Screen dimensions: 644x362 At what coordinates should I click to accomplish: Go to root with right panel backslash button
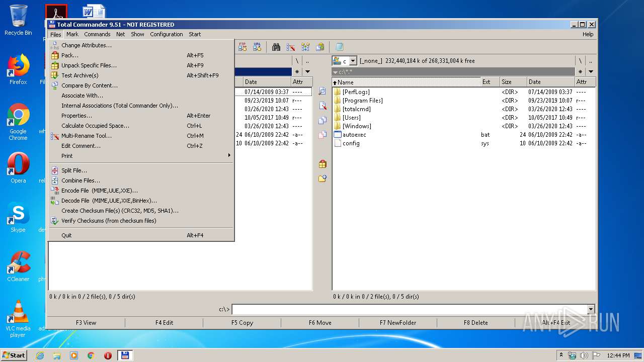point(580,61)
